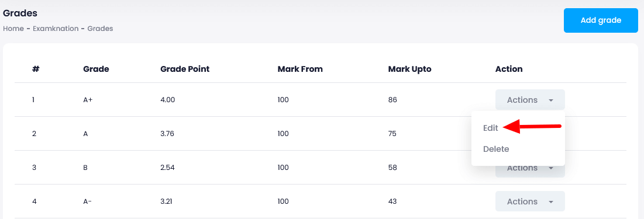
Task: Click the Mark Upto value 58
Action: coord(392,168)
